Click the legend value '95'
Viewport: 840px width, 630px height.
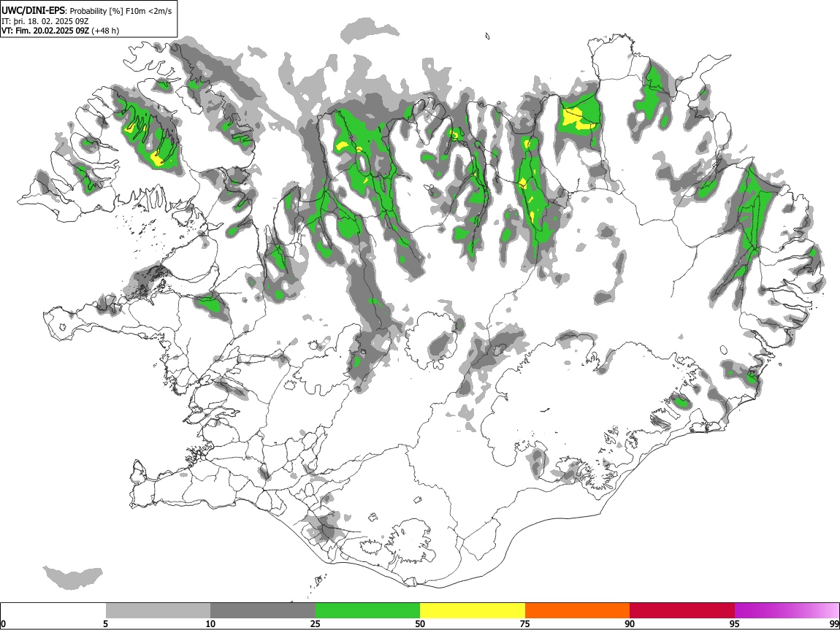735,623
